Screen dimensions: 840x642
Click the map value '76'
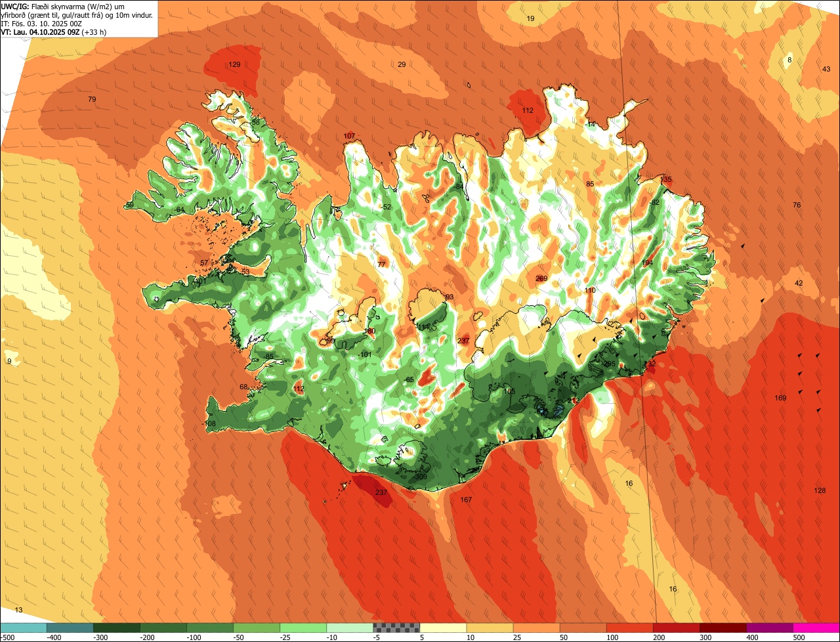pyautogui.click(x=797, y=205)
